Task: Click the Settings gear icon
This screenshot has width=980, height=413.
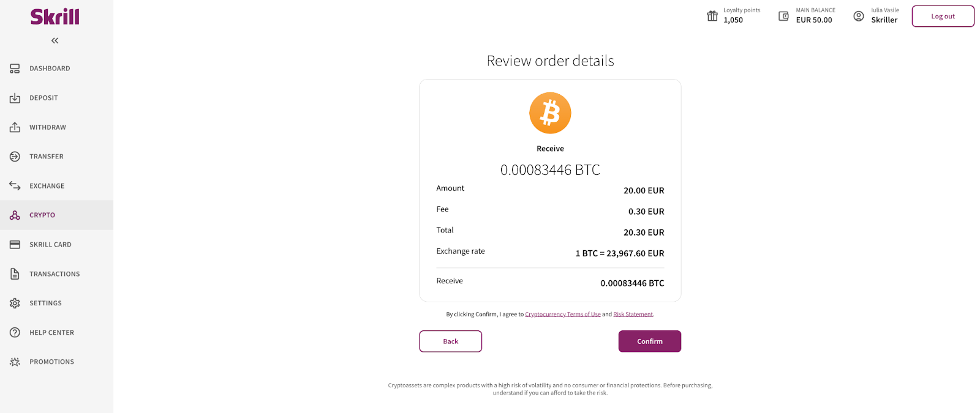Action: tap(15, 303)
